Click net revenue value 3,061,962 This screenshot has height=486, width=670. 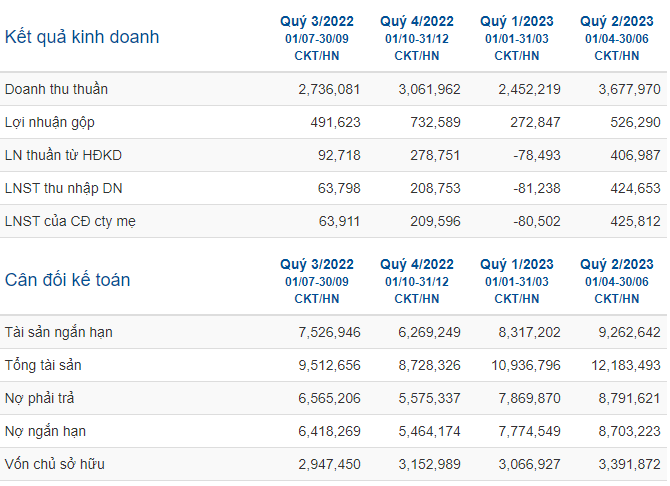coord(429,89)
